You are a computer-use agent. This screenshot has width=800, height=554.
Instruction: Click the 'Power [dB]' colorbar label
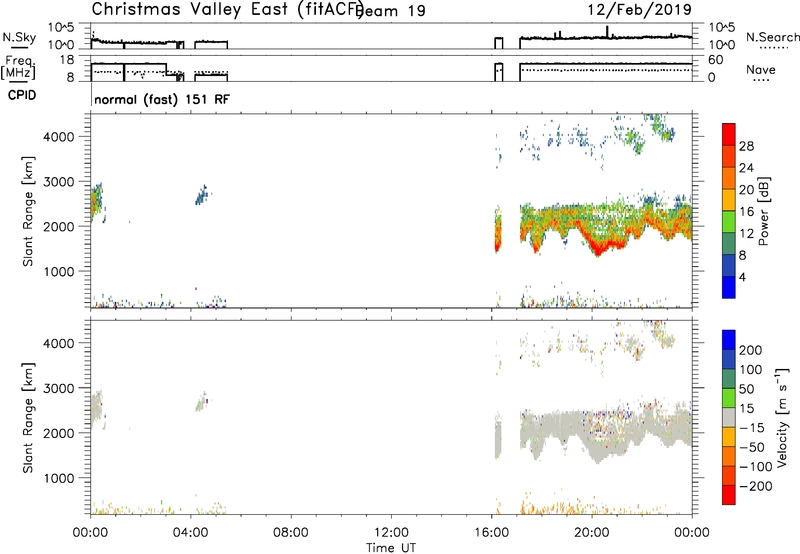[763, 211]
